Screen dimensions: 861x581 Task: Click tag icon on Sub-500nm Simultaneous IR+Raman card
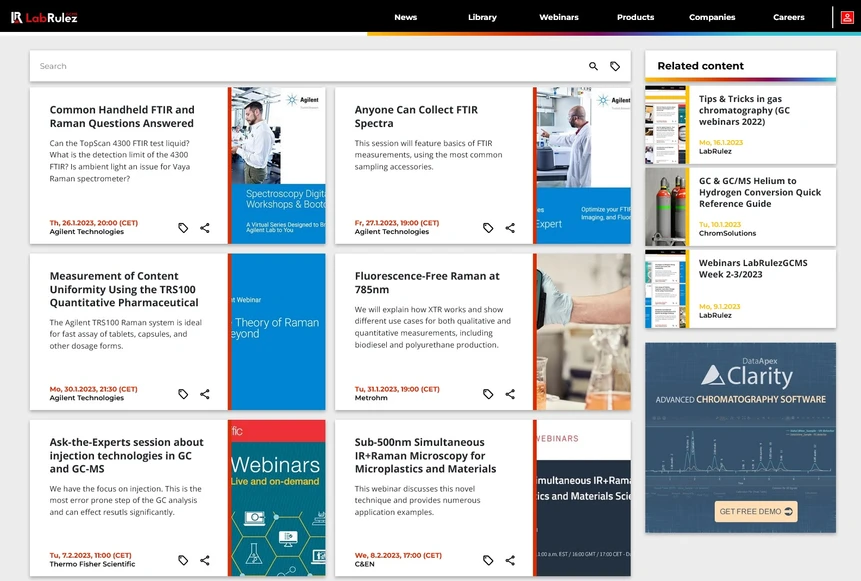488,560
